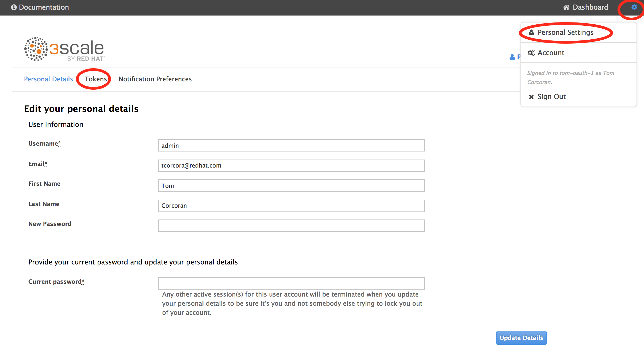Go to the Dashboard link

[590, 7]
